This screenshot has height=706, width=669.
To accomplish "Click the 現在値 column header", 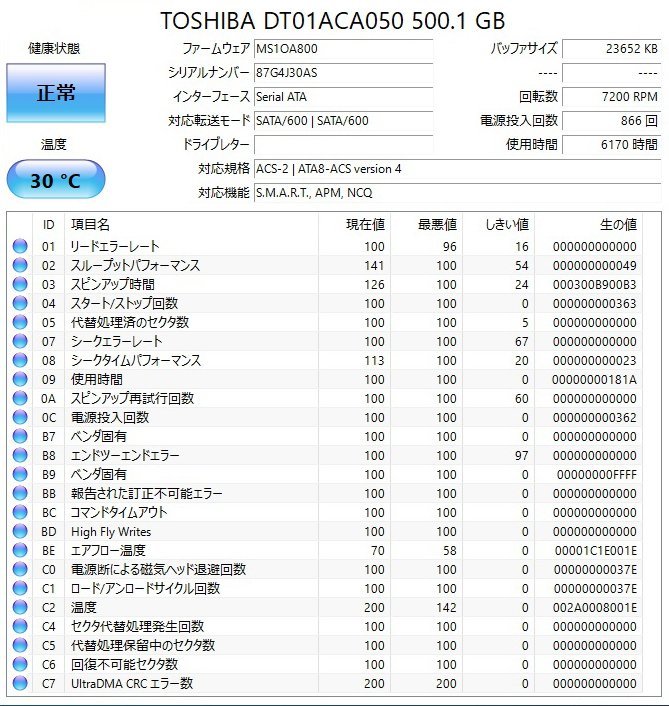I will point(365,224).
